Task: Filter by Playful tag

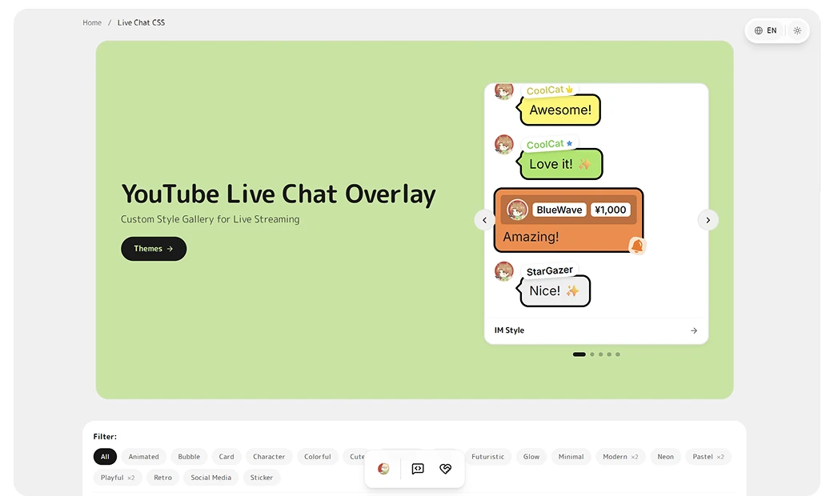Action: pos(118,478)
